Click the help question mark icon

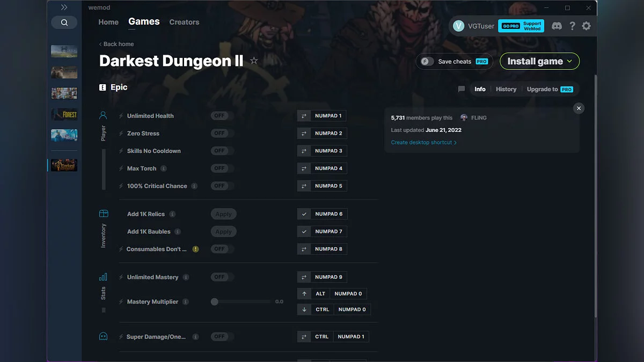coord(572,25)
